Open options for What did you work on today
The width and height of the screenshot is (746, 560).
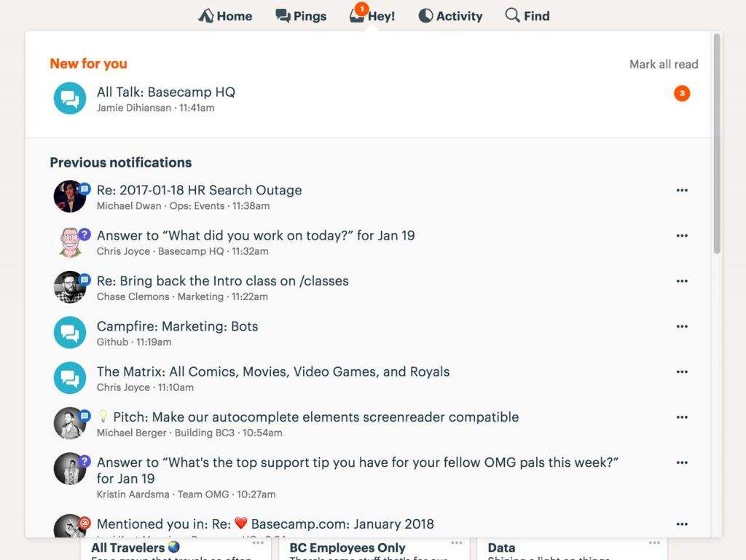682,235
